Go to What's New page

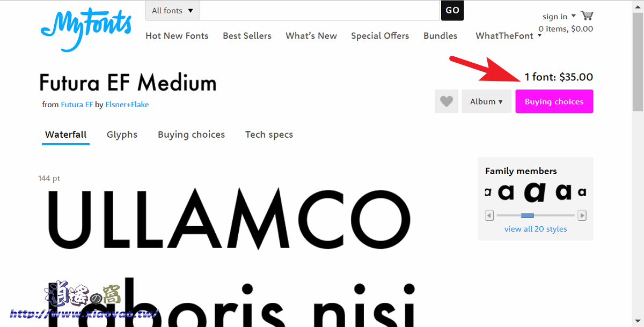(x=311, y=36)
